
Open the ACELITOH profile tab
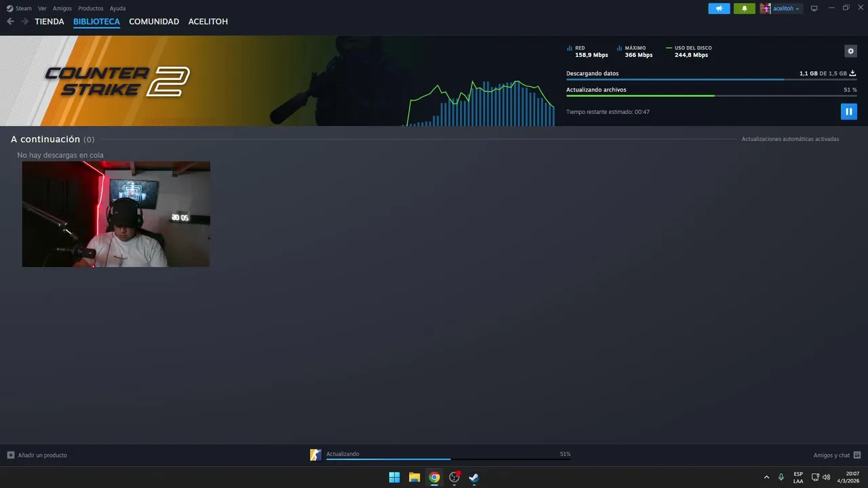click(x=208, y=22)
